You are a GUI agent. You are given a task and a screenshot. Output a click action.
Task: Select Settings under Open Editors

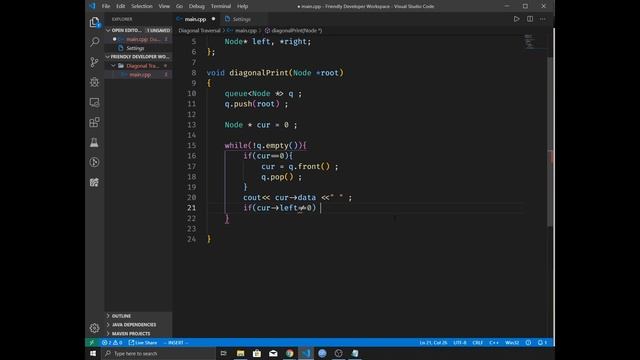[139, 48]
